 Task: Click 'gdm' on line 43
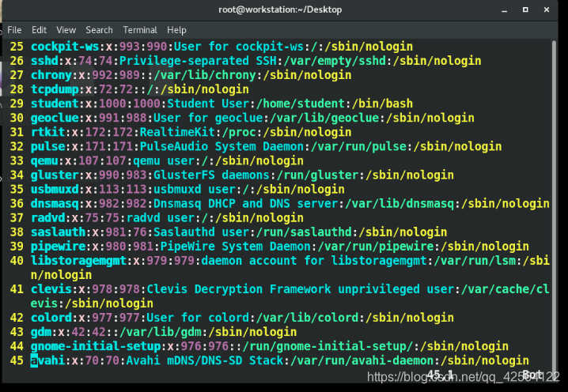coord(41,332)
